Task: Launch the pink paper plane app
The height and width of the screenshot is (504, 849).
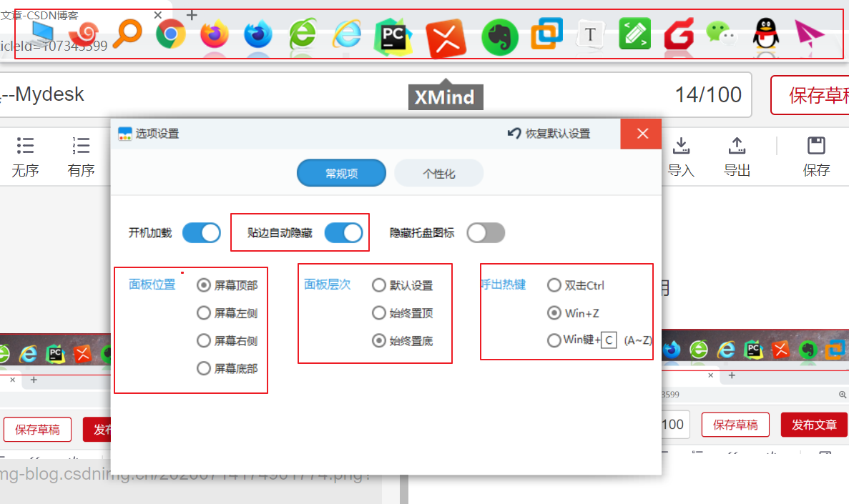Action: [809, 34]
